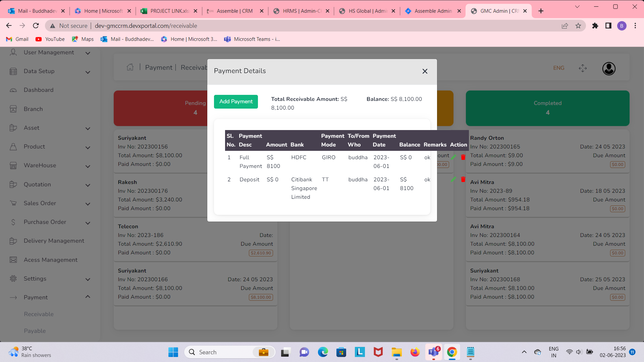
Task: Select Payable under Payment menu
Action: [35, 331]
